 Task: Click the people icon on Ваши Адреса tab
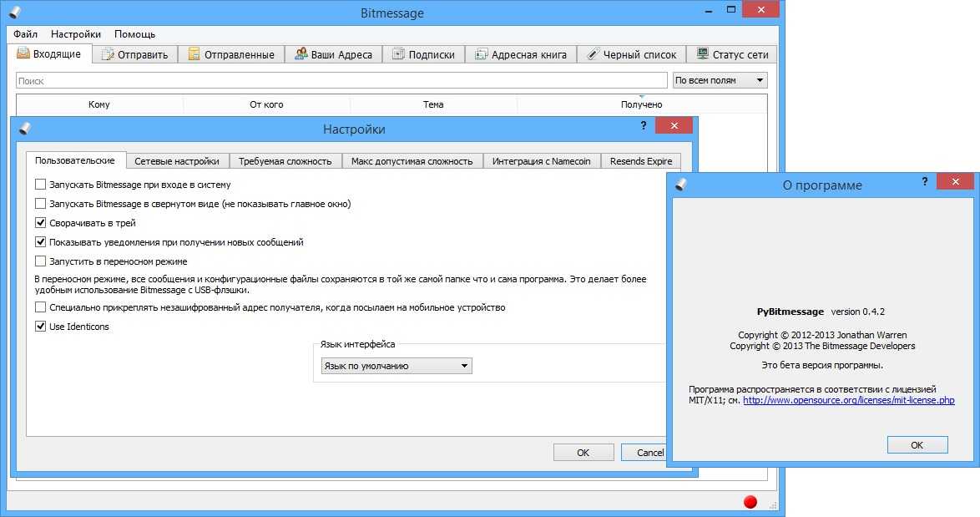point(301,54)
